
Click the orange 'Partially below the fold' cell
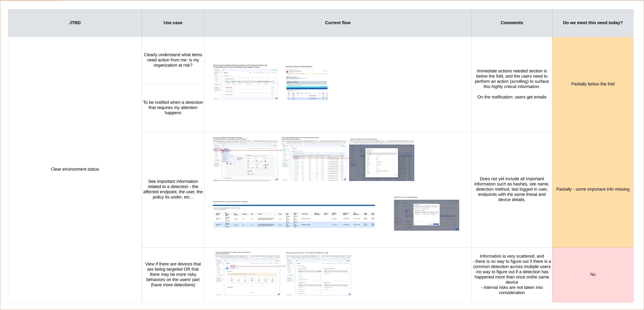(x=592, y=84)
